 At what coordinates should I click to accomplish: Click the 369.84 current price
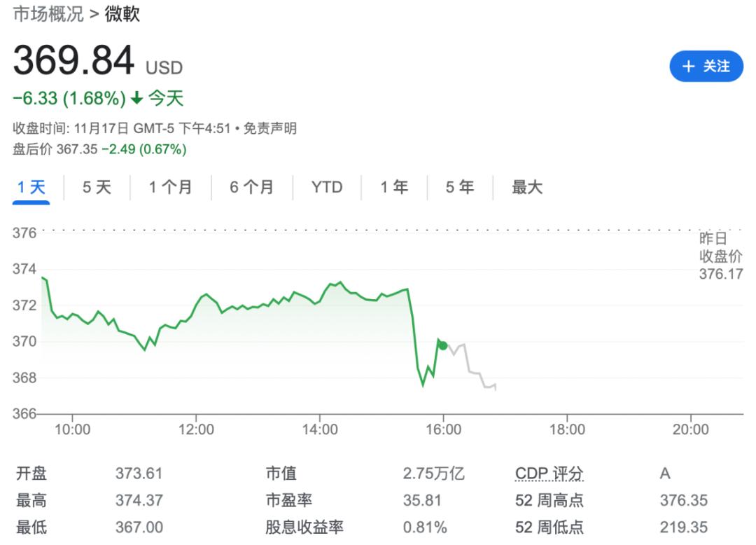(73, 60)
